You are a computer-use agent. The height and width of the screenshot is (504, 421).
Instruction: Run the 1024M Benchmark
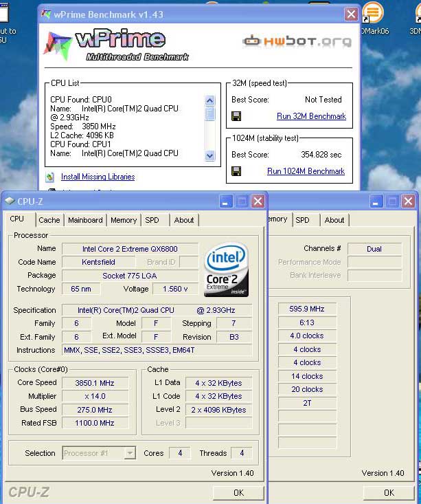click(306, 171)
